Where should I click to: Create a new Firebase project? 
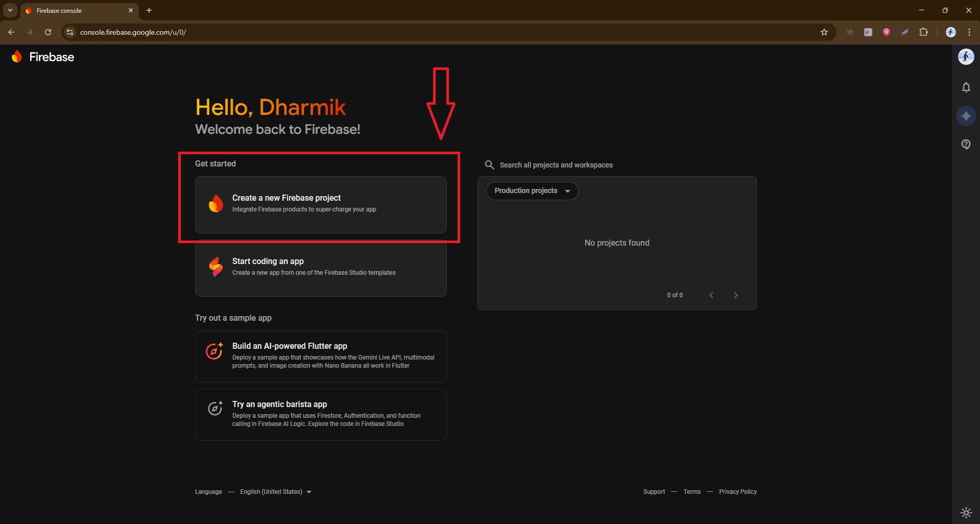pyautogui.click(x=321, y=205)
